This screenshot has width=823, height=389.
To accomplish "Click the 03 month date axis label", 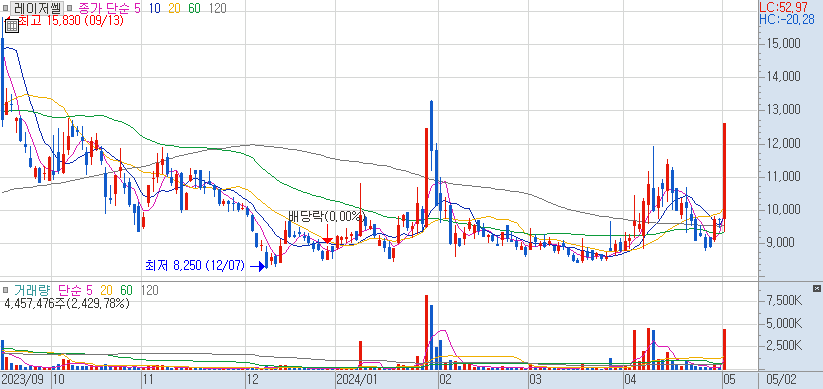I will click(x=535, y=379).
